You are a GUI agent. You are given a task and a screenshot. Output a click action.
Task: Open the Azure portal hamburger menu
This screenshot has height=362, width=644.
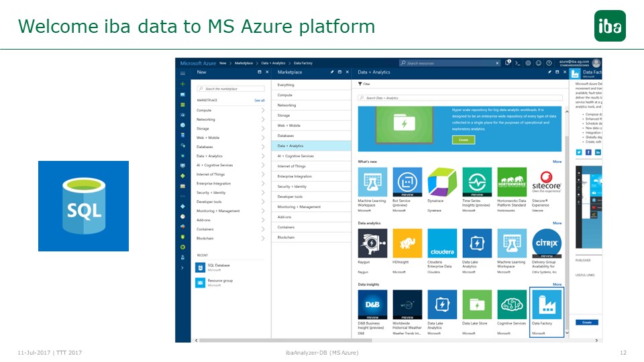pyautogui.click(x=182, y=74)
